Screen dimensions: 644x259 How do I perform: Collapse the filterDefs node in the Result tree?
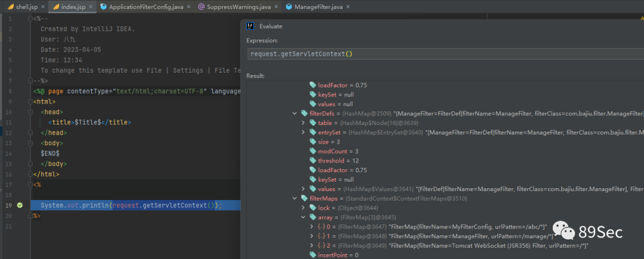pos(294,114)
